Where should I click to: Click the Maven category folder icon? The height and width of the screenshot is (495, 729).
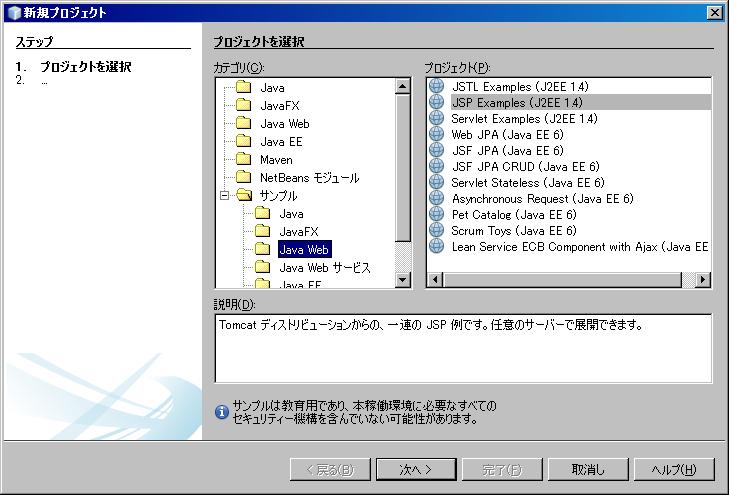pyautogui.click(x=244, y=159)
